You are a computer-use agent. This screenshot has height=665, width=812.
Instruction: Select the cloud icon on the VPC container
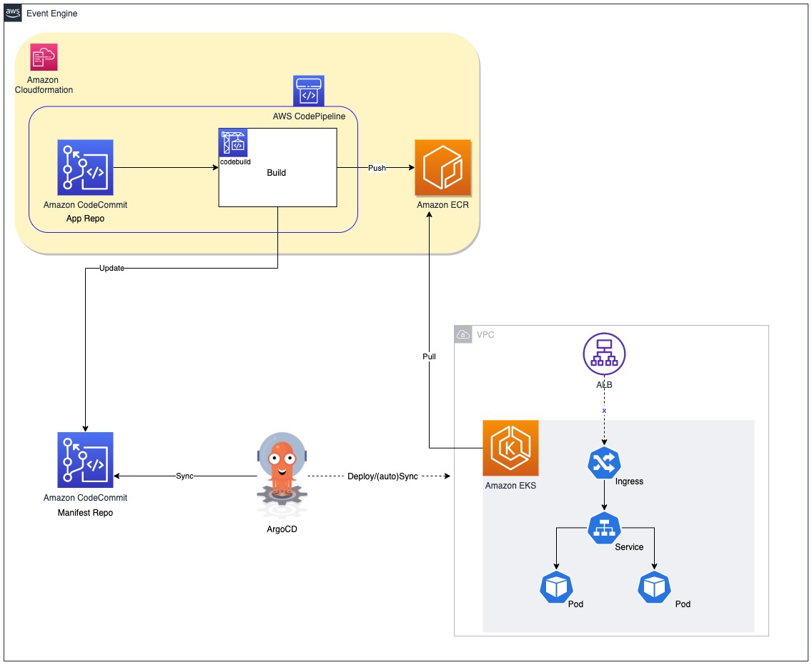point(463,333)
